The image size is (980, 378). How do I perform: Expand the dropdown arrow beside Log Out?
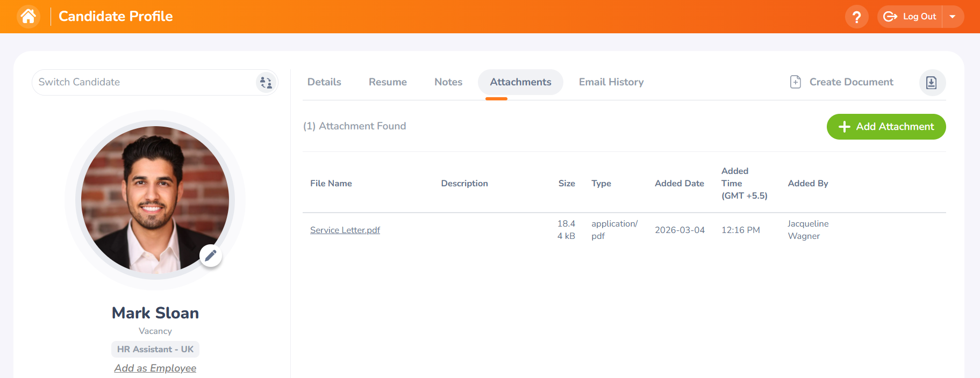point(953,17)
